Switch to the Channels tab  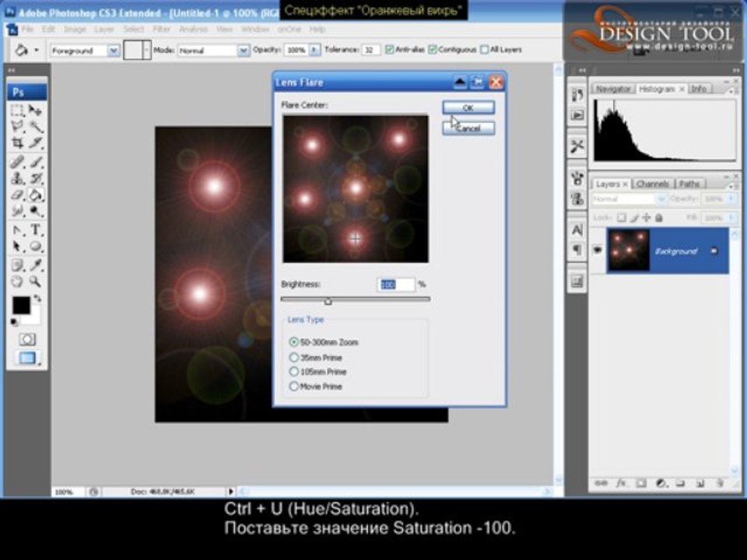click(652, 184)
